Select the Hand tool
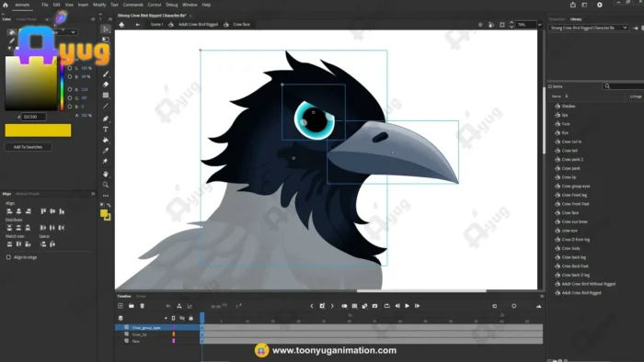644x362 pixels. (106, 174)
